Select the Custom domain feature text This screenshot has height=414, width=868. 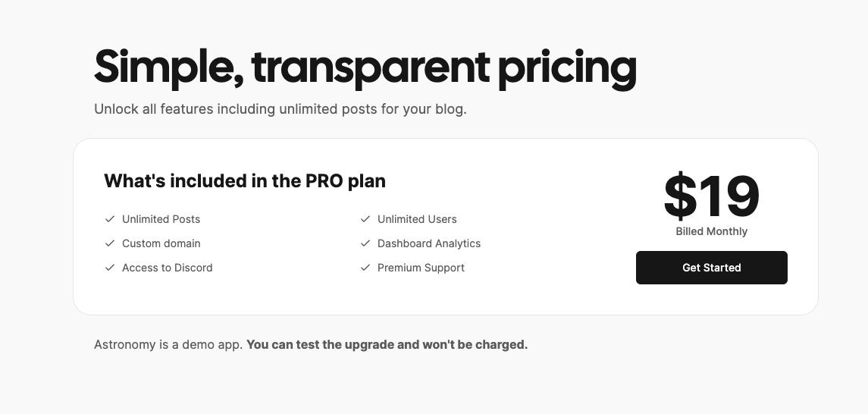point(161,243)
